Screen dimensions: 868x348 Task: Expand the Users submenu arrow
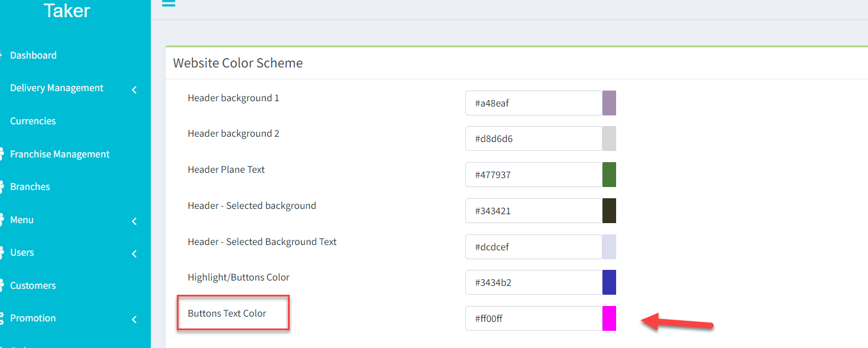point(134,254)
